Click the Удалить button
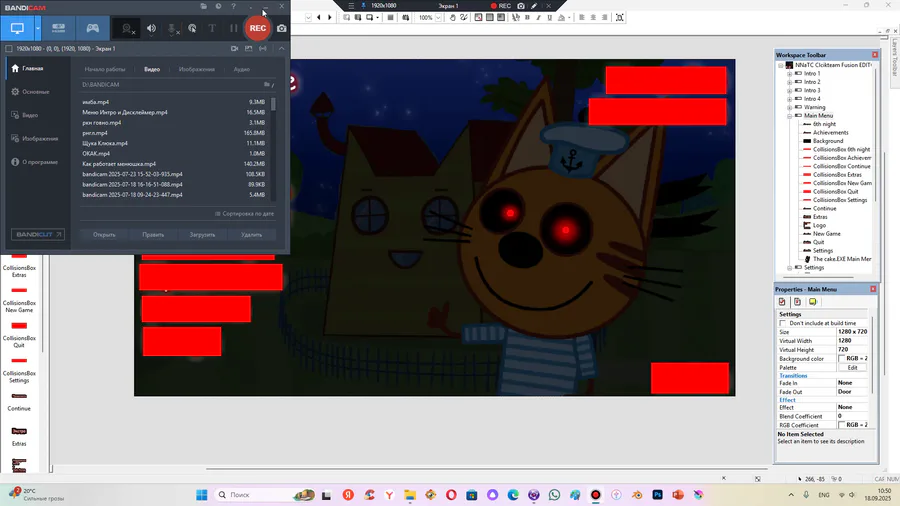Viewport: 900px width, 506px height. pos(251,235)
